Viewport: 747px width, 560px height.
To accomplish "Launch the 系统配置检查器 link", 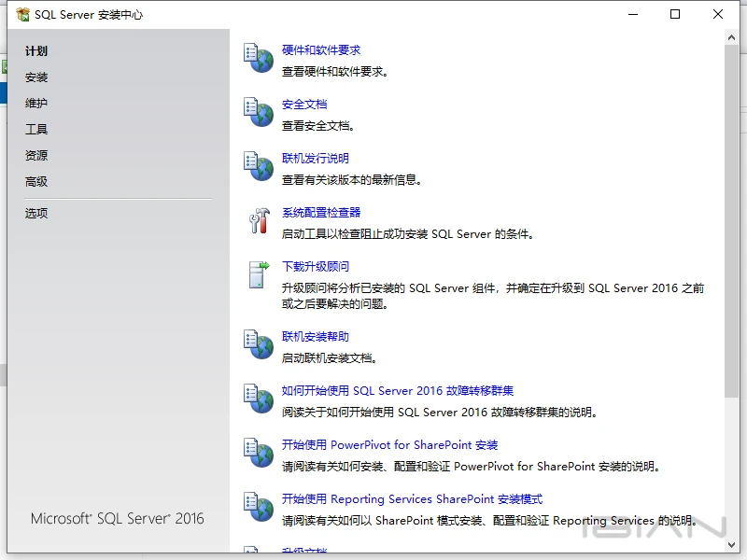I will (x=321, y=213).
